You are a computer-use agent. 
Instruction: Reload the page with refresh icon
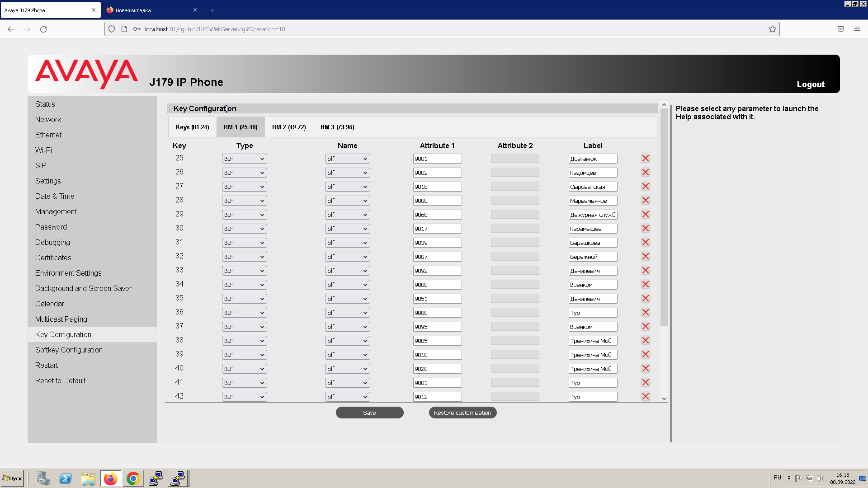(x=43, y=29)
